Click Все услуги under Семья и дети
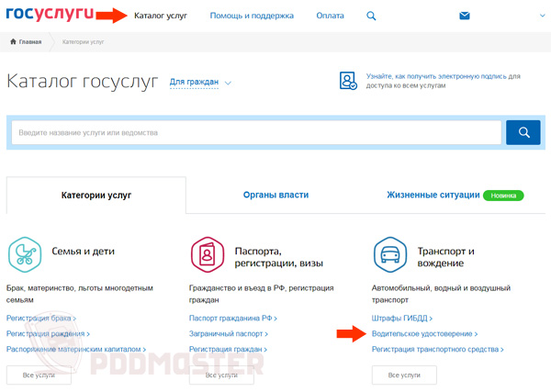The height and width of the screenshot is (392, 551). (39, 375)
